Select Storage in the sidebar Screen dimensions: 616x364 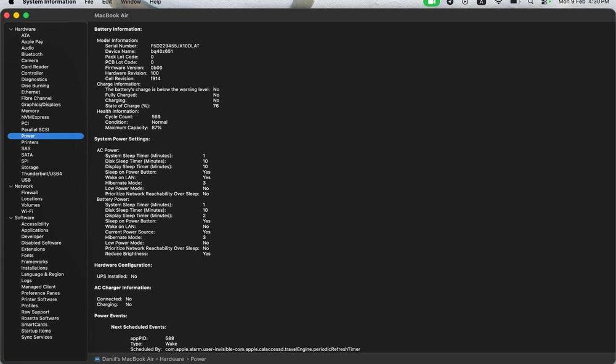tap(30, 168)
